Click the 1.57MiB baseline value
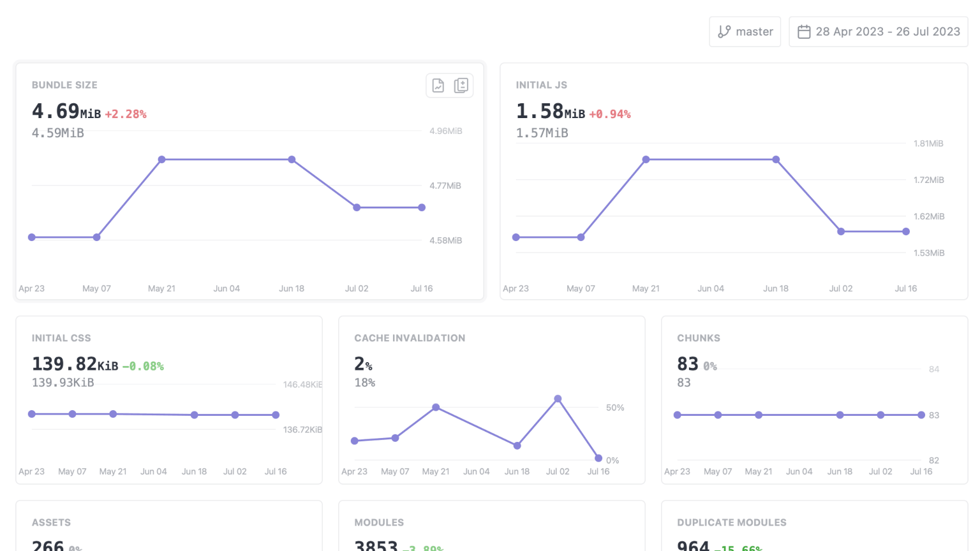The width and height of the screenshot is (980, 551). 542,133
